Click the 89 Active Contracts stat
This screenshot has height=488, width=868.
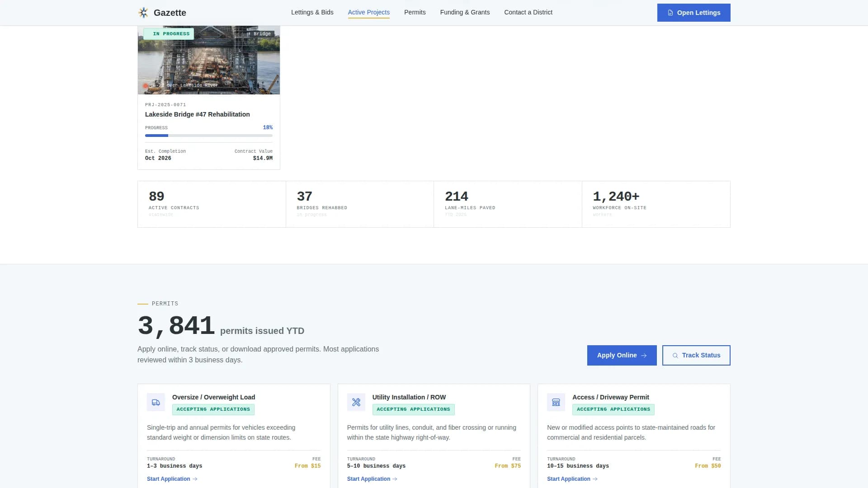pyautogui.click(x=212, y=204)
